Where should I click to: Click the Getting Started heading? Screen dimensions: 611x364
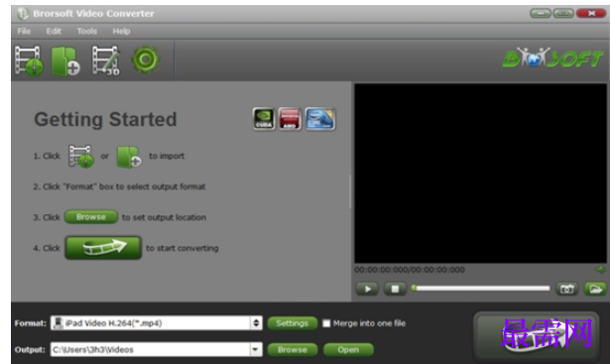click(105, 119)
